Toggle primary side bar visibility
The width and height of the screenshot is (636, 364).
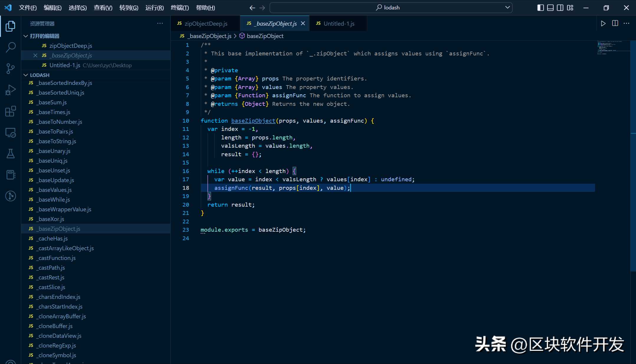click(x=541, y=8)
